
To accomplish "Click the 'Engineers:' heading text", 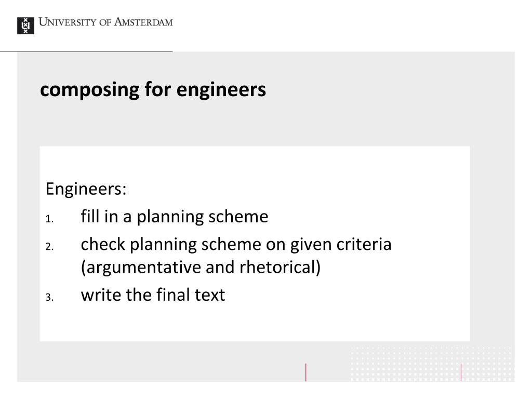I will click(86, 189).
